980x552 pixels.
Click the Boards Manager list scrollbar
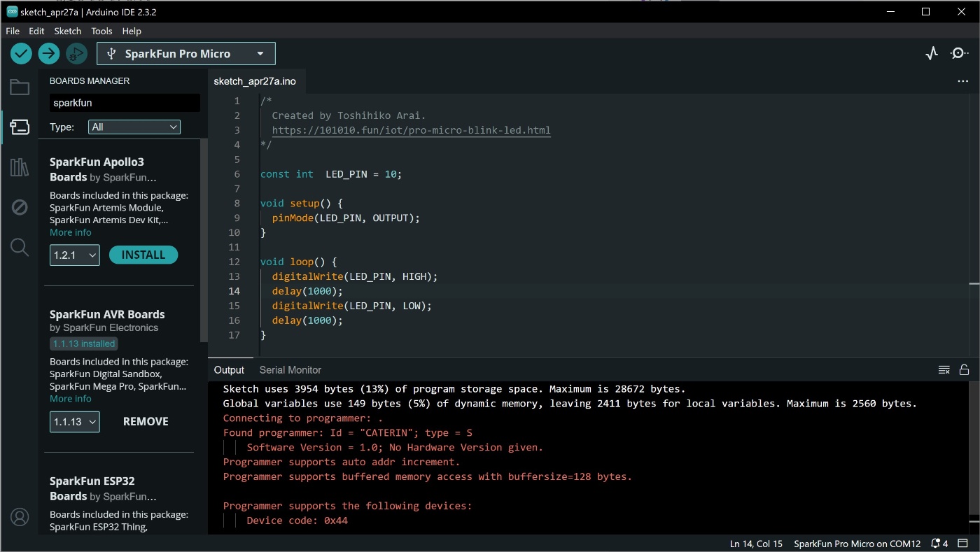(204, 239)
